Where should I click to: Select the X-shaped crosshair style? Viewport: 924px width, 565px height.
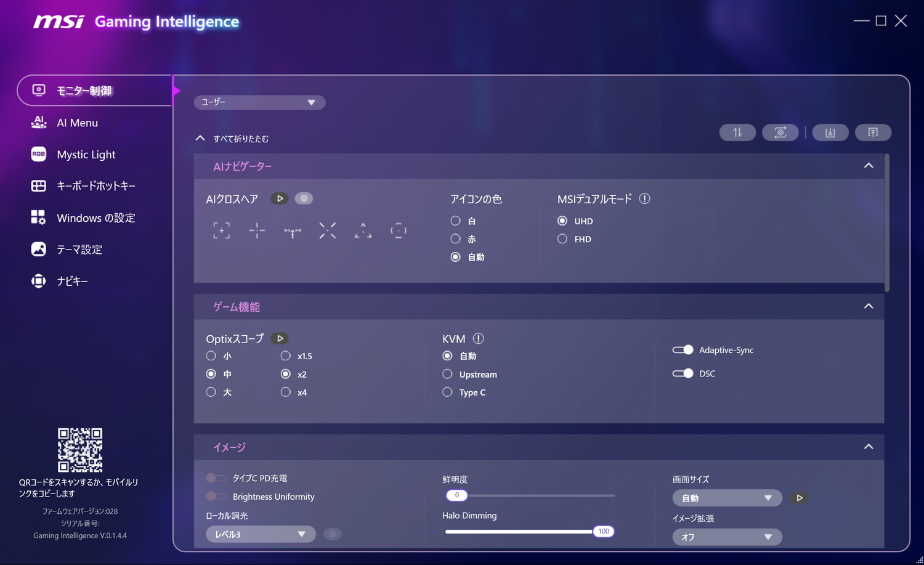point(327,230)
